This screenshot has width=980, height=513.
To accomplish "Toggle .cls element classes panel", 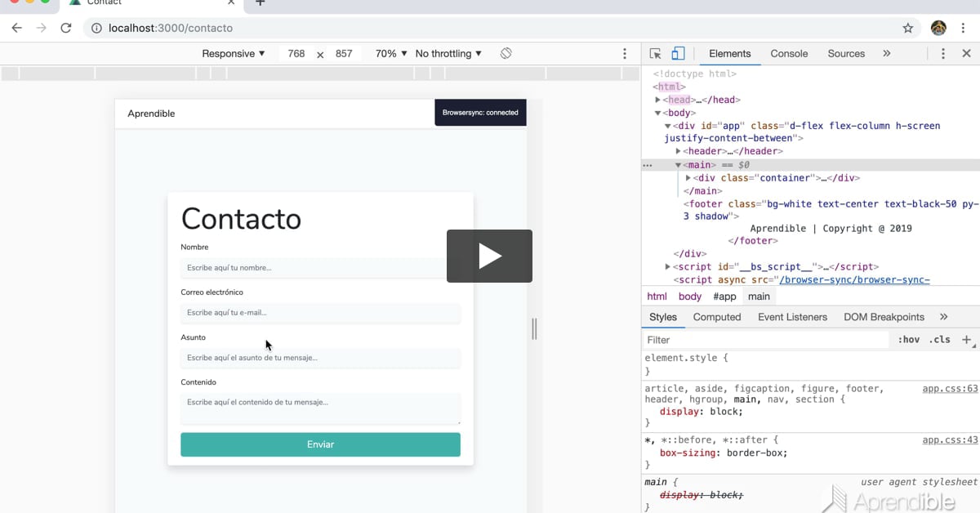I will [x=940, y=340].
